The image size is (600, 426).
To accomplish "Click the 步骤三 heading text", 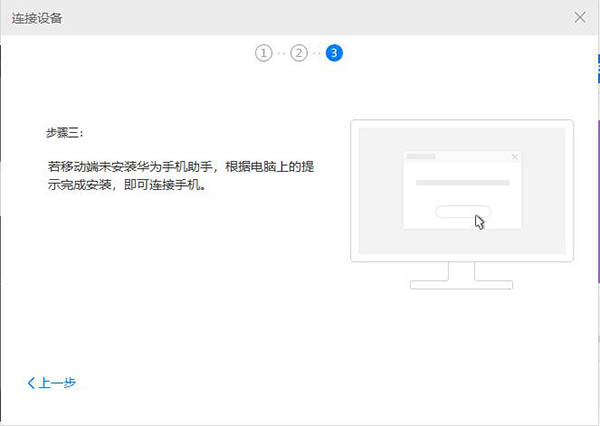I will coord(64,133).
